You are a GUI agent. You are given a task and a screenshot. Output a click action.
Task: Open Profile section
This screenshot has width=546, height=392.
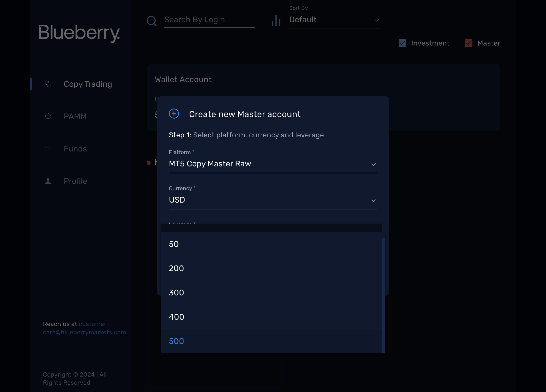point(75,181)
